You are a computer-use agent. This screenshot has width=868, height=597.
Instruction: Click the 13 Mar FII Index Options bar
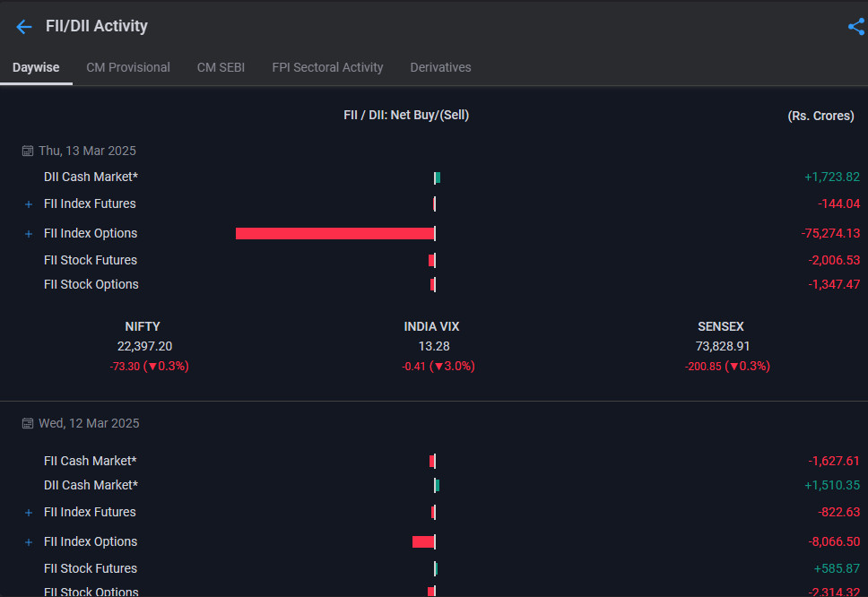(x=335, y=233)
